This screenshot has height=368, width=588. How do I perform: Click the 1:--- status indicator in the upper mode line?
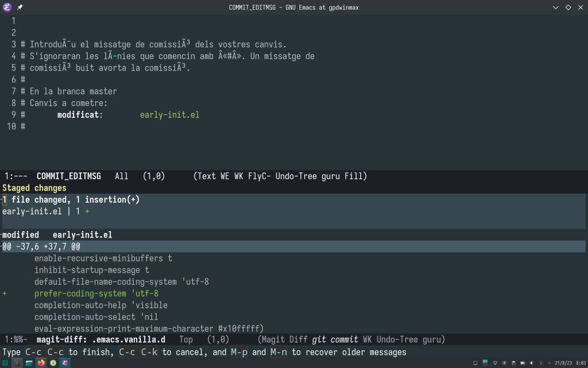pyautogui.click(x=16, y=176)
